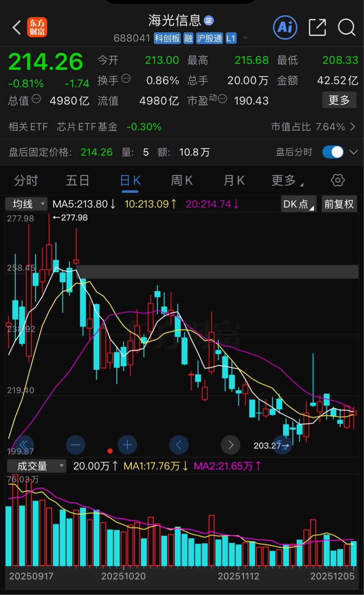Tap the 20251112 date label
This screenshot has height=595, width=364.
(x=239, y=576)
